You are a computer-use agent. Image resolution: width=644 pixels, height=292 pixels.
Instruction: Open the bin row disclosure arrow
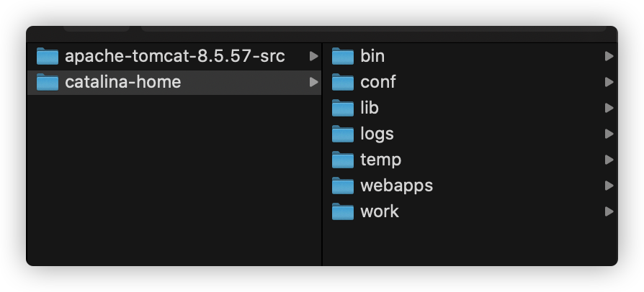(609, 56)
